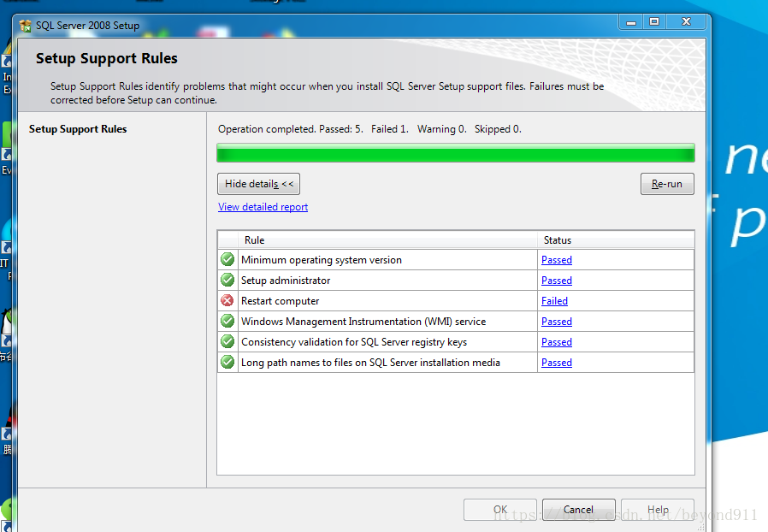Click the green progress bar
This screenshot has width=768, height=532.
pyautogui.click(x=456, y=153)
